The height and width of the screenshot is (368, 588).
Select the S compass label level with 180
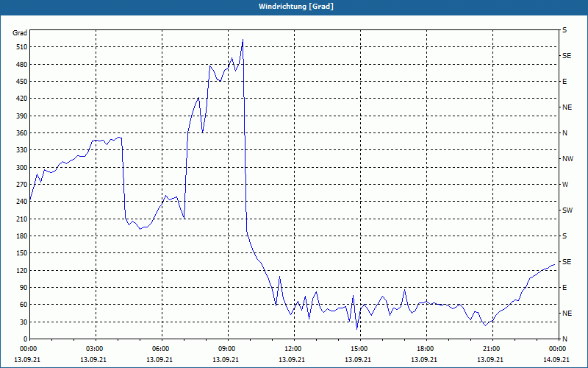[x=564, y=236]
